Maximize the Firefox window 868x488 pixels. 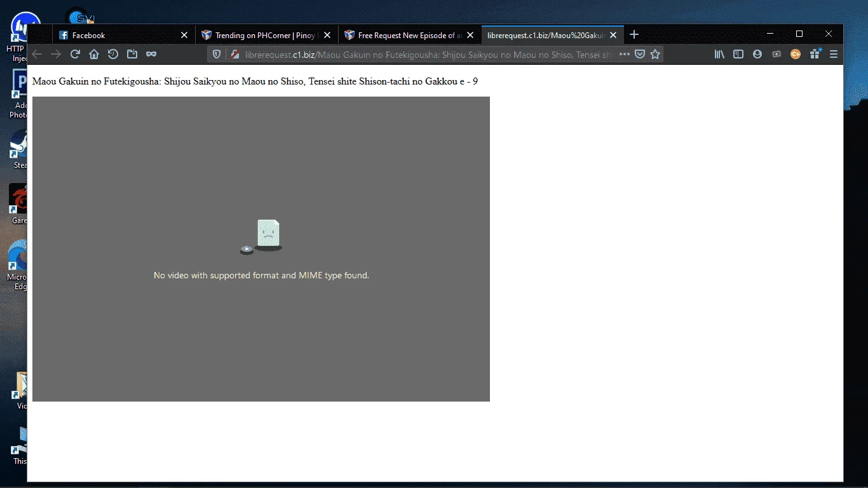tap(799, 34)
